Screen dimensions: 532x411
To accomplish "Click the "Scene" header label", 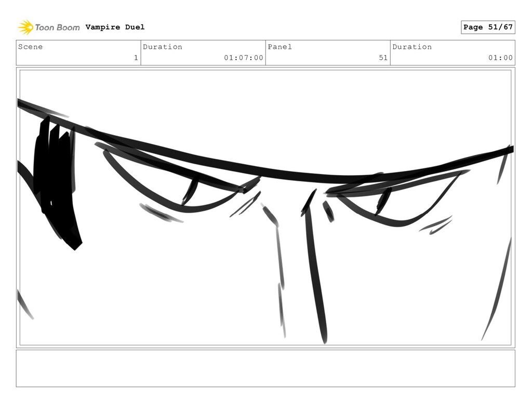I will [31, 47].
